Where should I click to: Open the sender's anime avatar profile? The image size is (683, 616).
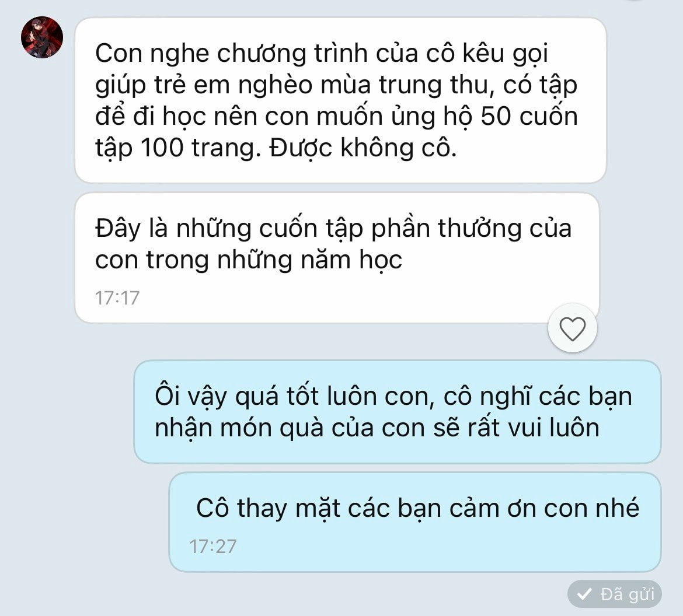click(x=42, y=37)
